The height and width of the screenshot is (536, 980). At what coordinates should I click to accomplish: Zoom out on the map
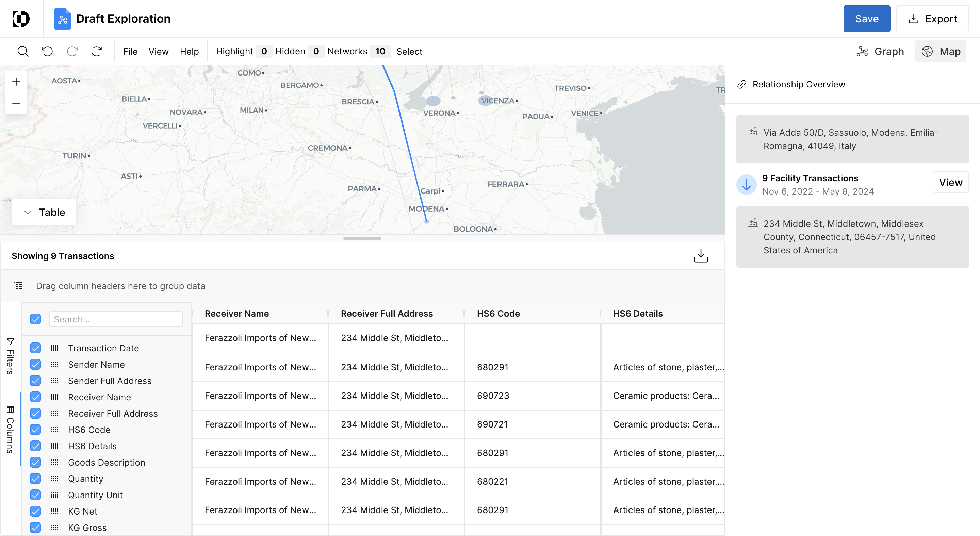point(16,103)
